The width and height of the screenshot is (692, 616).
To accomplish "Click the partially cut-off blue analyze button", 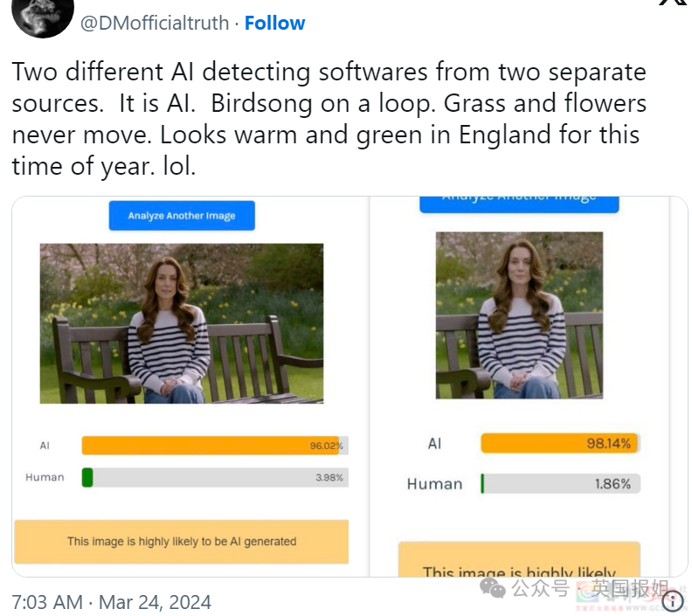I will click(x=519, y=203).
